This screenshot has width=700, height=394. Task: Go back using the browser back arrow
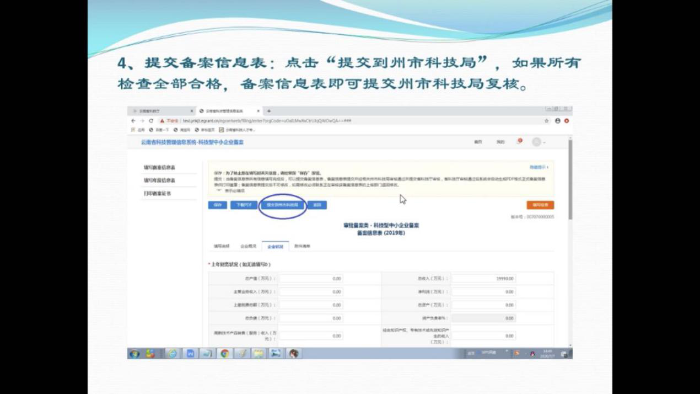133,121
